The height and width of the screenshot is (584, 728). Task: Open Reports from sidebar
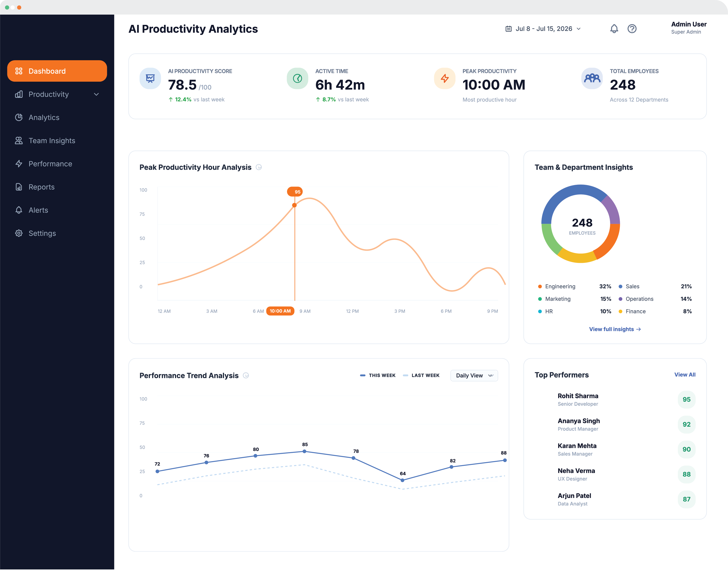tap(57, 187)
